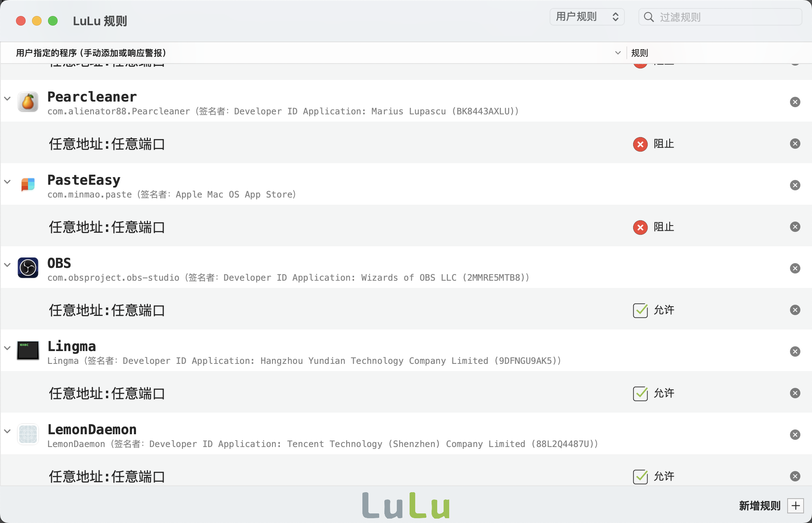Viewport: 812px width, 523px height.
Task: Select the Lingma program name
Action: point(72,346)
